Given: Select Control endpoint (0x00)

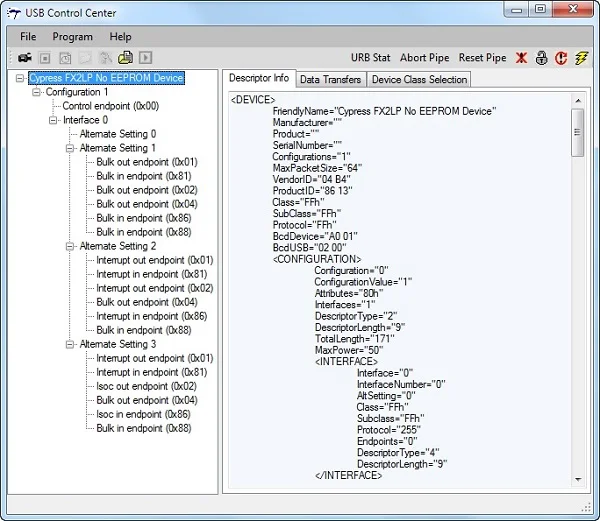Looking at the screenshot, I should 111,106.
